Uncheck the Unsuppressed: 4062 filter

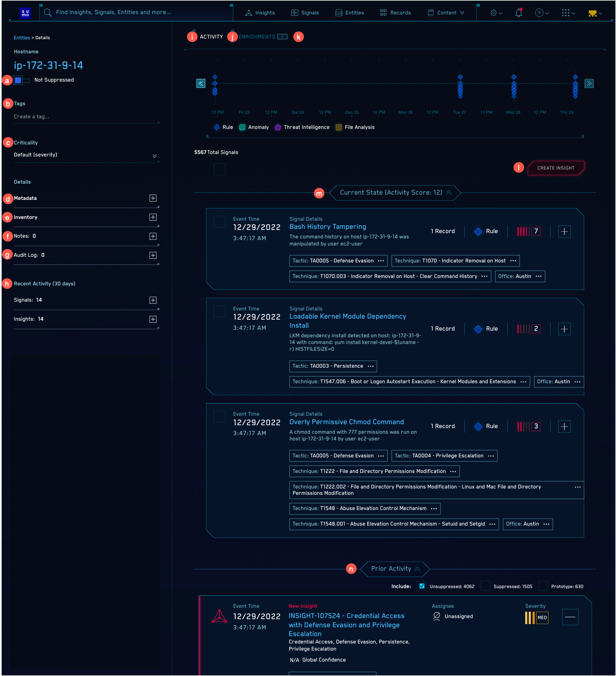pos(422,586)
